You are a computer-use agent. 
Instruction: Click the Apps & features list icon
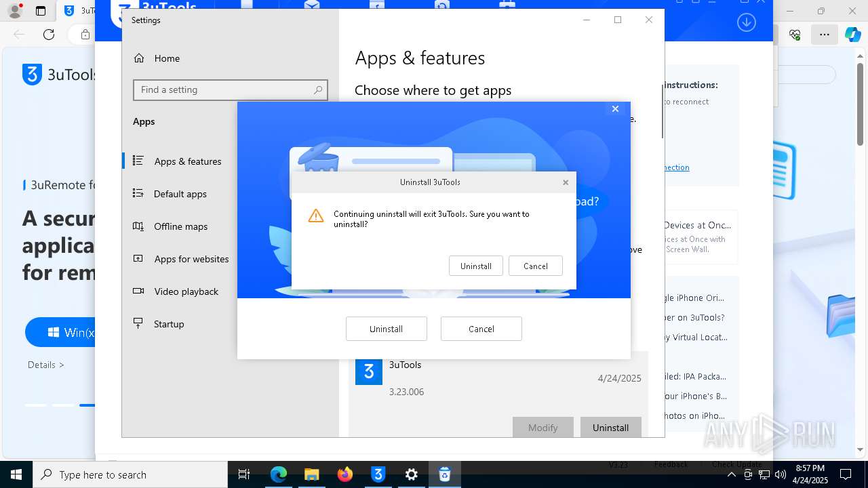138,161
